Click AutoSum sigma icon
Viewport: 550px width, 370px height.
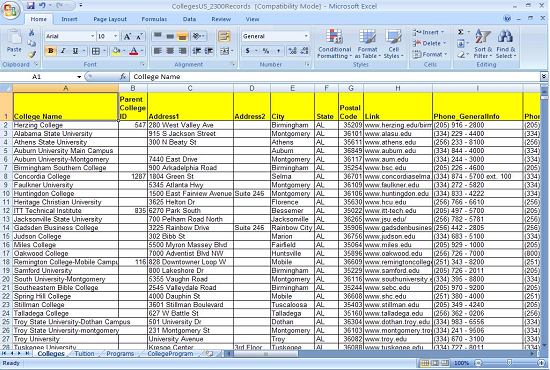click(x=461, y=32)
